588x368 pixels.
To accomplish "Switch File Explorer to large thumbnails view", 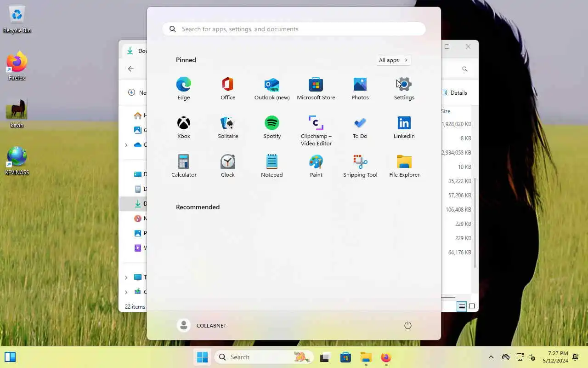I will pyautogui.click(x=472, y=306).
